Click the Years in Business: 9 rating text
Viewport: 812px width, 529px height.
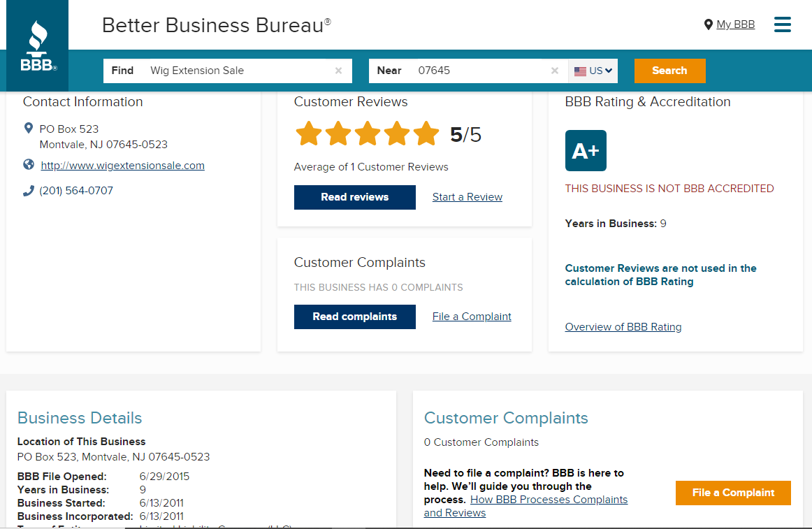pos(616,224)
